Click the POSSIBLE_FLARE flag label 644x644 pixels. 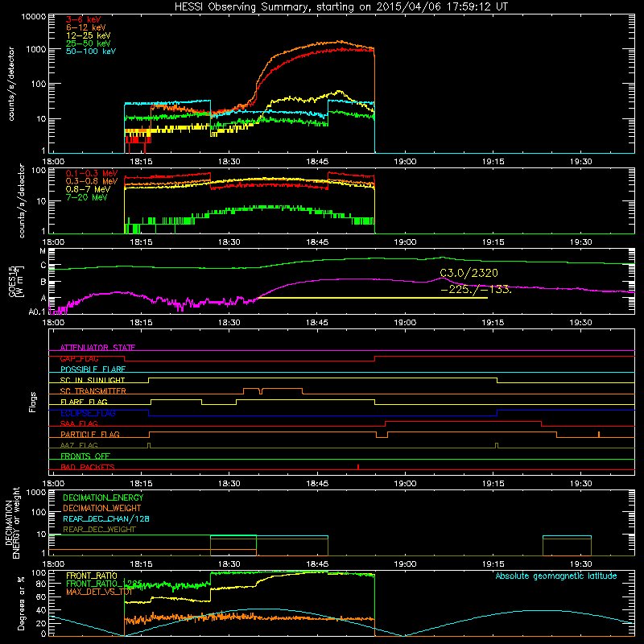coord(93,369)
